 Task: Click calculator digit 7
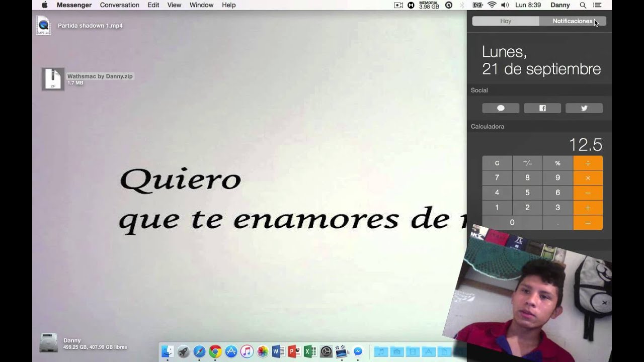click(497, 177)
